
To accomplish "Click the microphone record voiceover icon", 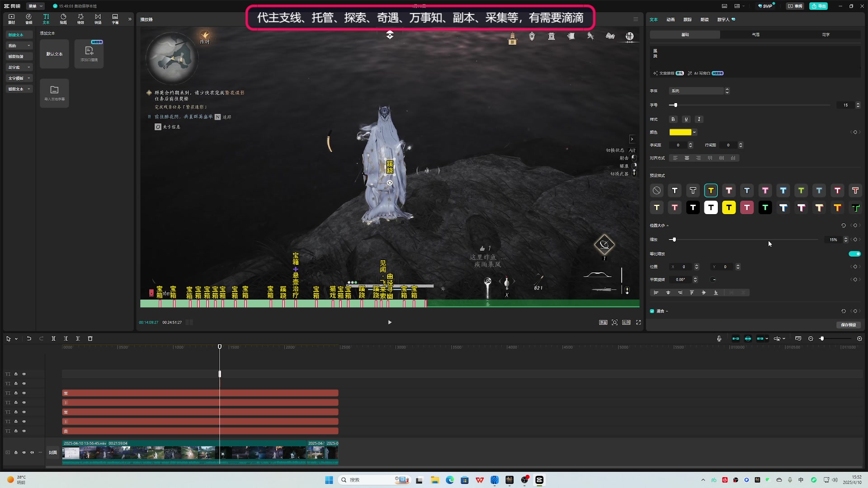I will [719, 338].
